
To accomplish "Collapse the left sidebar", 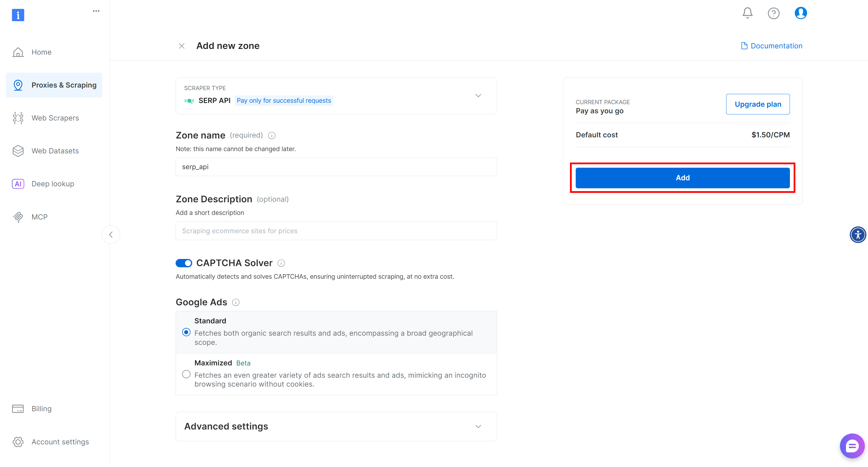I will coord(110,235).
